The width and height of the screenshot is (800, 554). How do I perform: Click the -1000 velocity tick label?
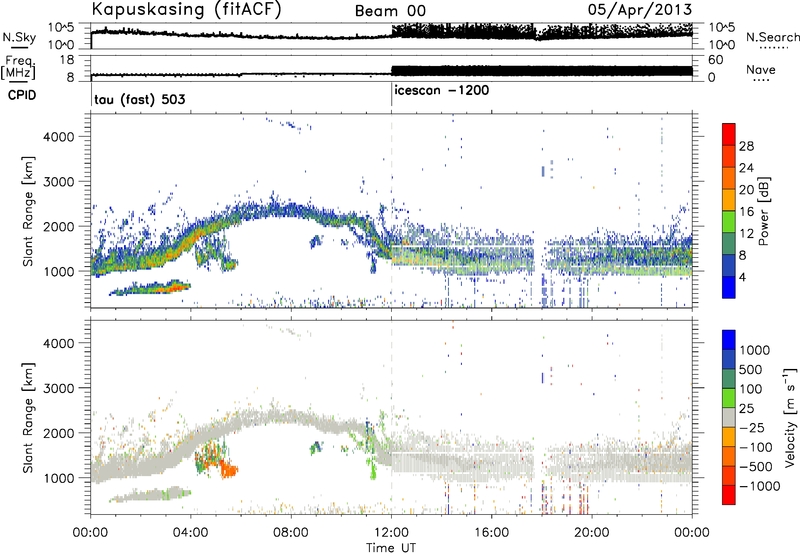(x=760, y=486)
